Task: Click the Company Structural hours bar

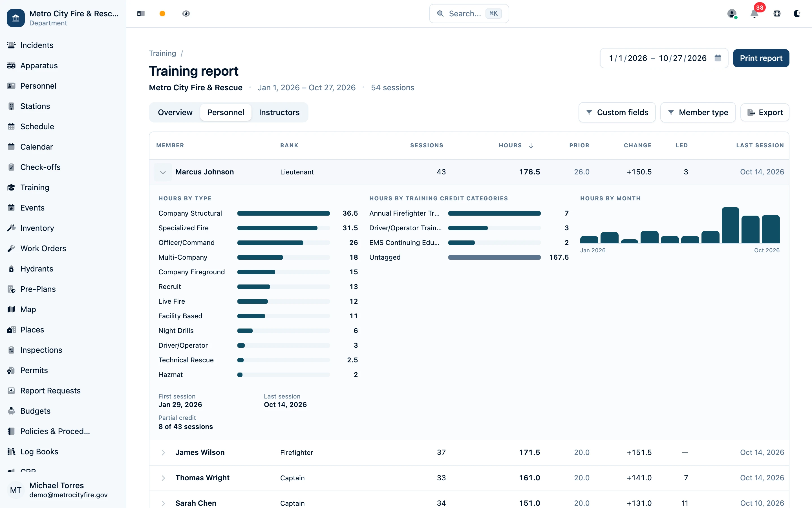Action: 284,213
